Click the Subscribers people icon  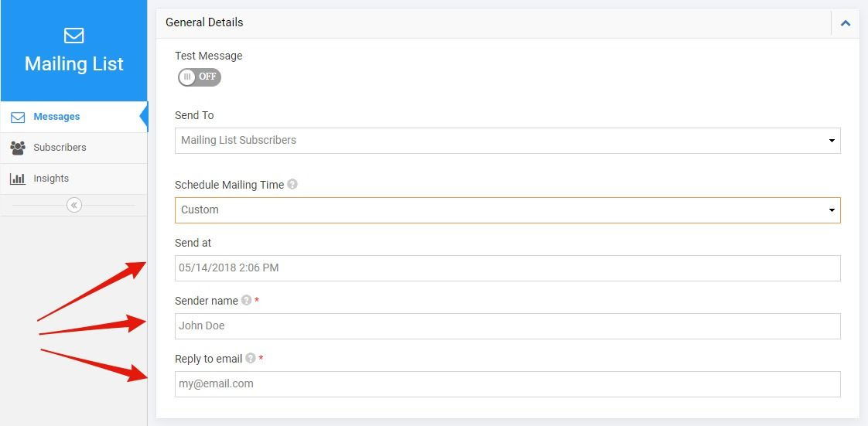click(x=18, y=148)
